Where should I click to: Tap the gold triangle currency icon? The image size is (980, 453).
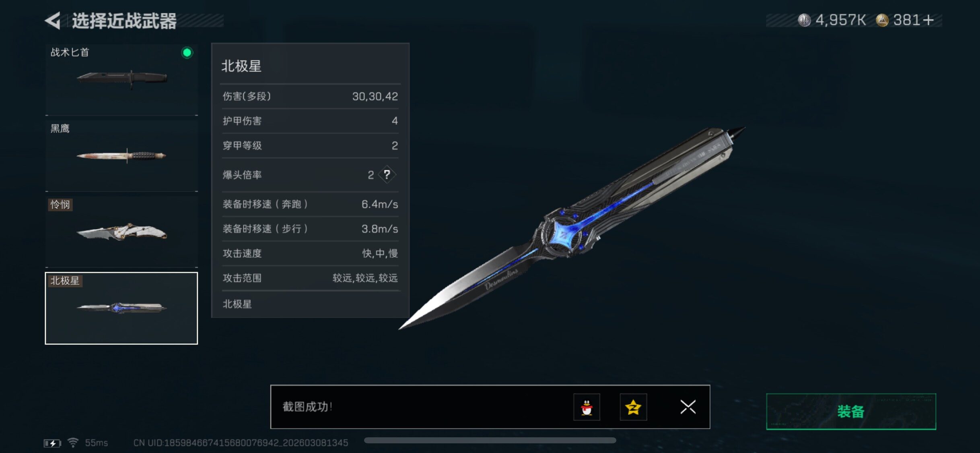(x=882, y=20)
